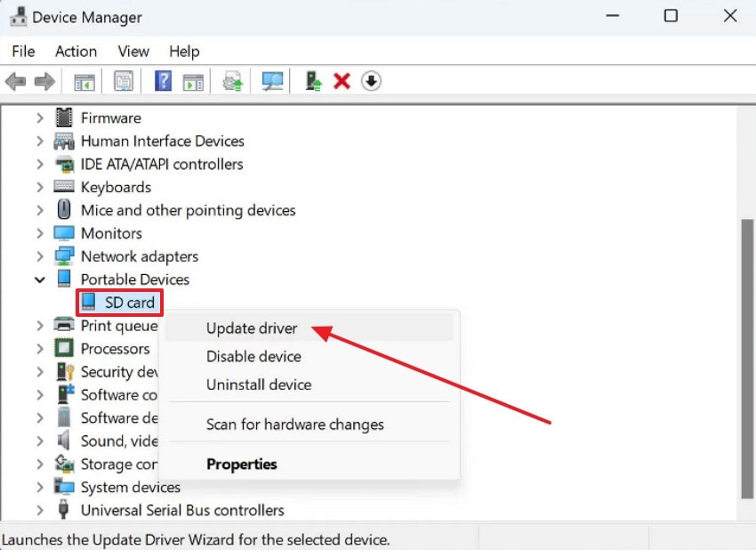Click the Keyboards category icon
Image resolution: width=756 pixels, height=550 pixels.
(64, 186)
